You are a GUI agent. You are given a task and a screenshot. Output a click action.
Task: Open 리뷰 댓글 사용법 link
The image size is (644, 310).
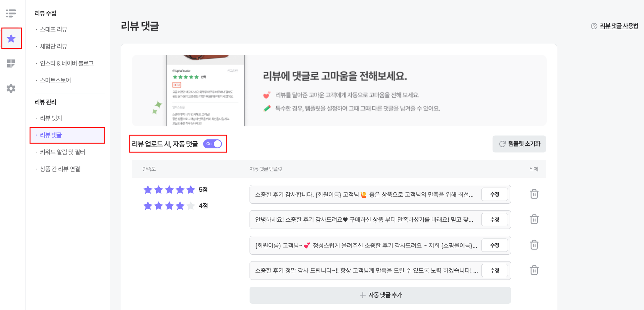[619, 26]
